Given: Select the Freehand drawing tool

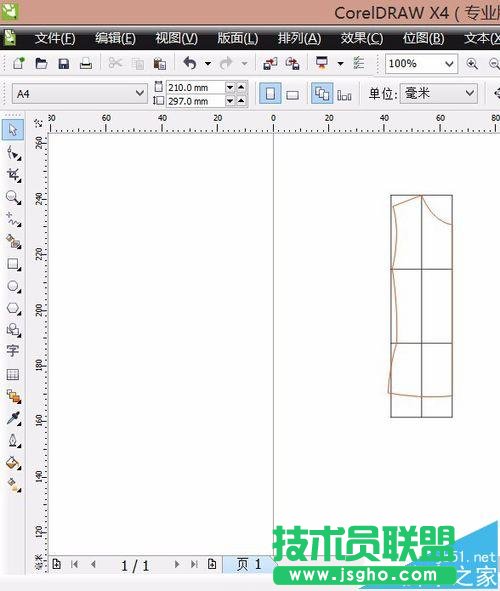Looking at the screenshot, I should tap(14, 219).
